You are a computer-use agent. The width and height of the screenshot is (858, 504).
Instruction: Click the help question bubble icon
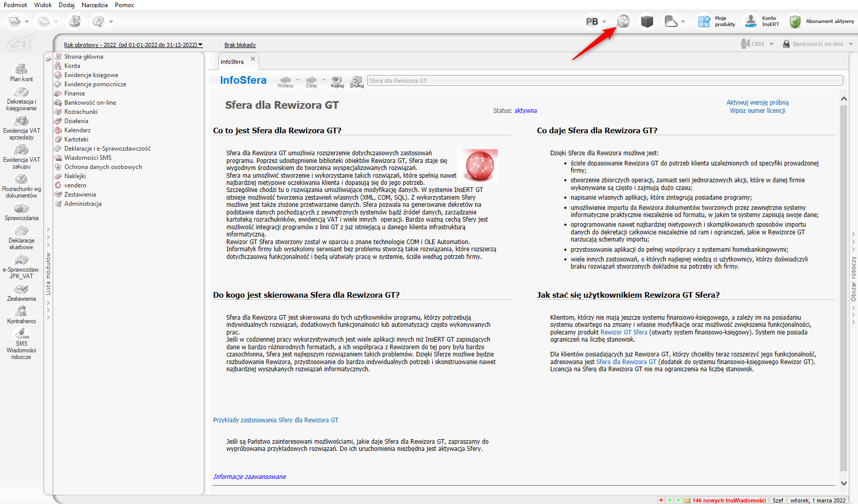tap(98, 21)
